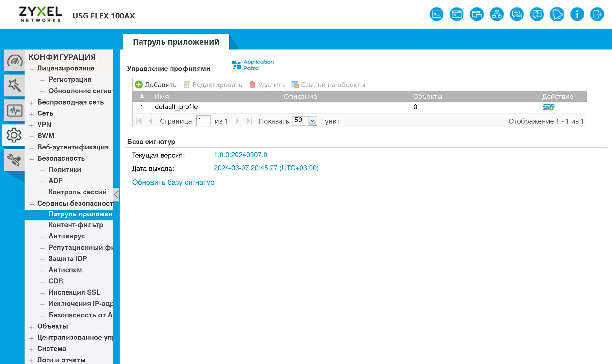
Task: Expand the Беспроводная сеть tree node
Action: (x=32, y=103)
